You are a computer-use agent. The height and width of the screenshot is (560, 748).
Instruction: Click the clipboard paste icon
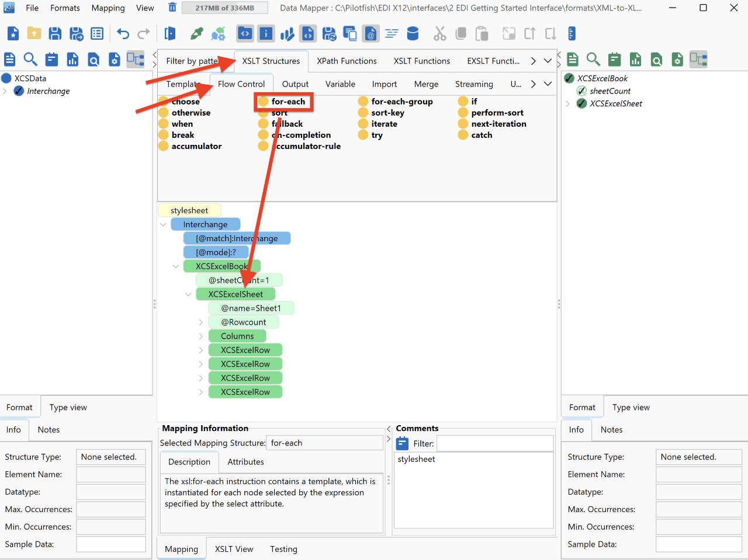tap(482, 34)
